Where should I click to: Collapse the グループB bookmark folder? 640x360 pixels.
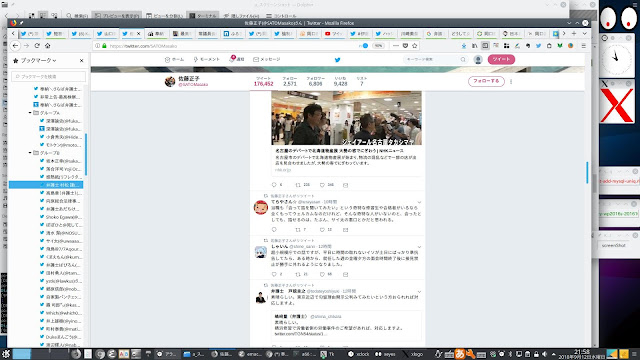(x=30, y=153)
